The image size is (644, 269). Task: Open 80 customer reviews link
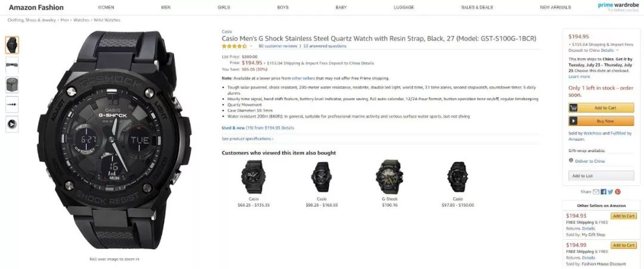278,47
